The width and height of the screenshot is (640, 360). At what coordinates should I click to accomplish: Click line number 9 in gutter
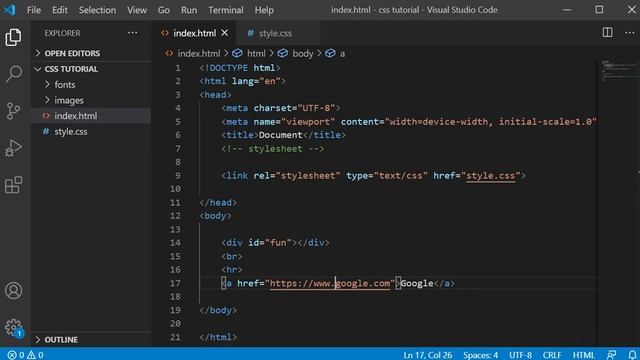(178, 176)
